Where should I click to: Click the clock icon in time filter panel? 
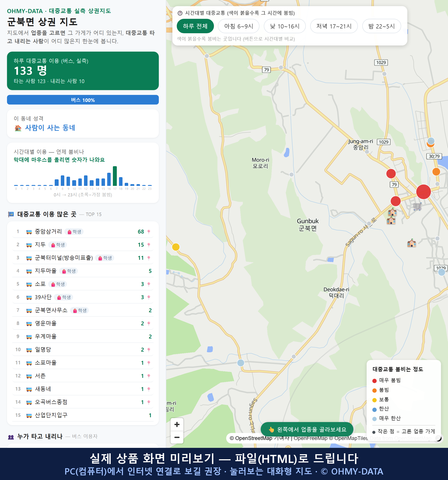[180, 13]
